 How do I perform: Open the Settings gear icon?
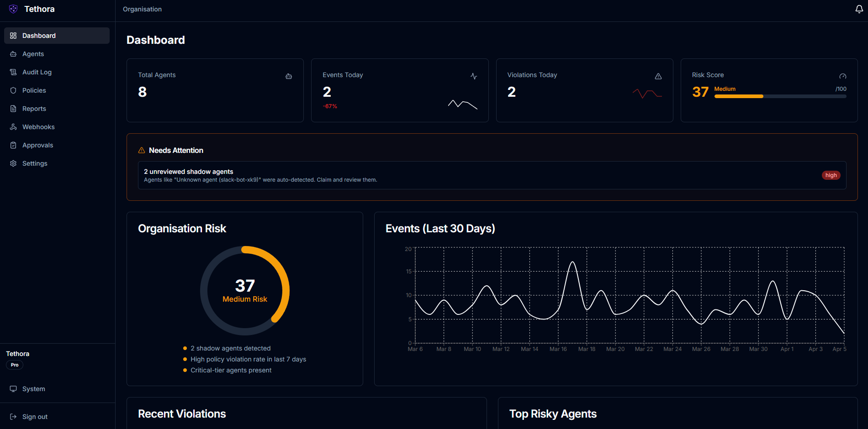(13, 163)
